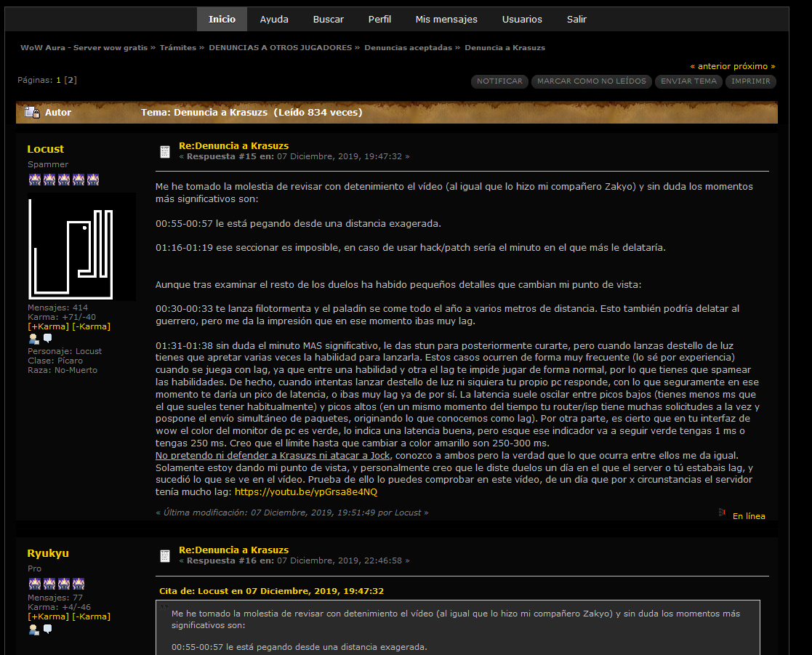Open Mis mensajes

coord(446,19)
